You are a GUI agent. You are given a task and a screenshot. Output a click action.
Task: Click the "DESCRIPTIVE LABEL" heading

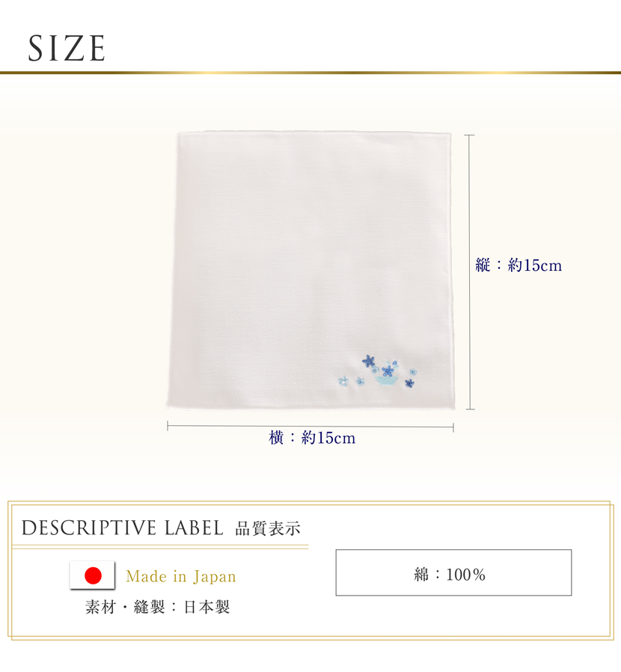[x=122, y=528]
